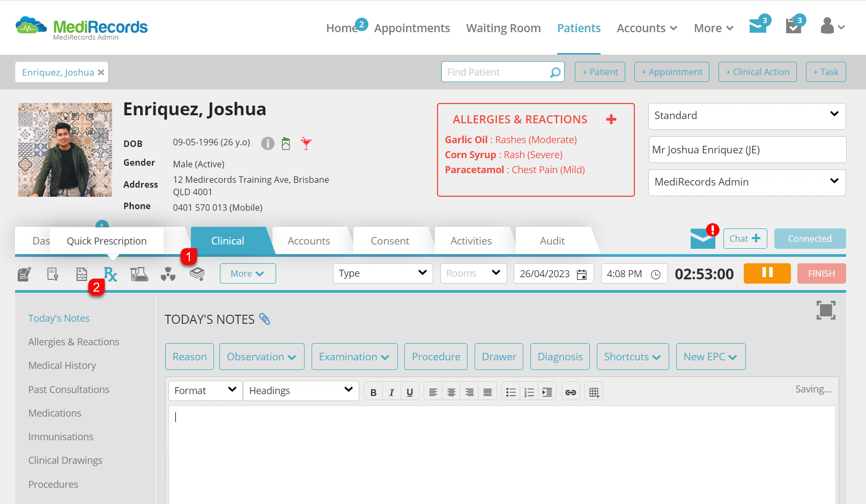Center align text in notes editor

pyautogui.click(x=451, y=392)
